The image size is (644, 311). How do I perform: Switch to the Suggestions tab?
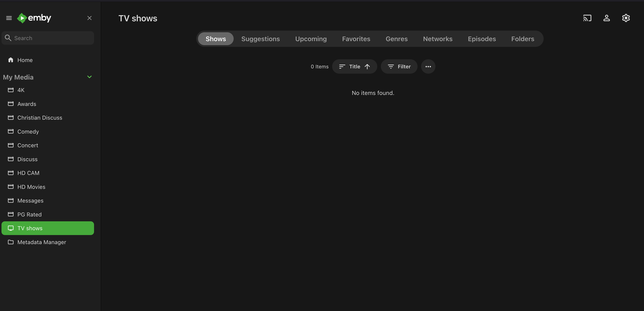[x=260, y=39]
